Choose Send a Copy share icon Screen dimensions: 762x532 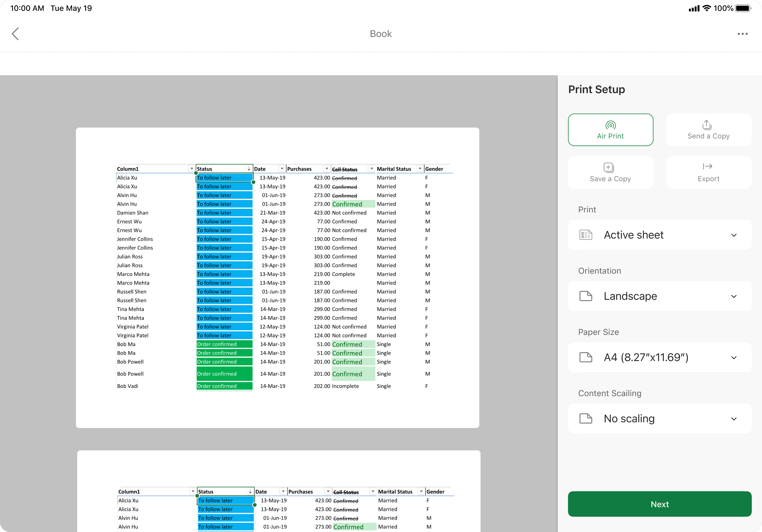point(707,125)
